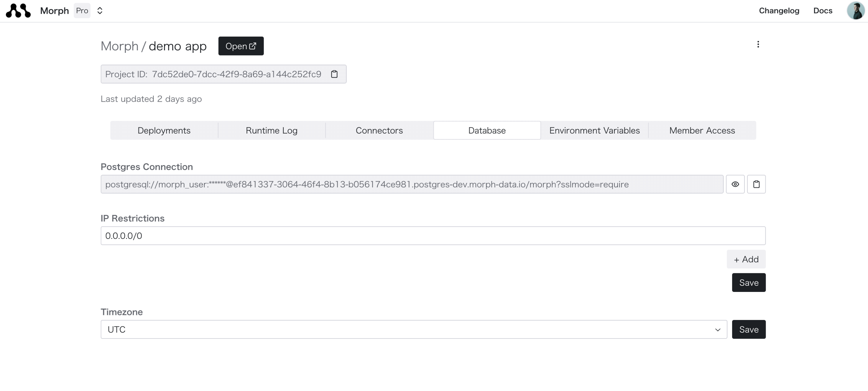Click the Morph logo icon
The width and height of the screenshot is (868, 391).
[x=18, y=11]
